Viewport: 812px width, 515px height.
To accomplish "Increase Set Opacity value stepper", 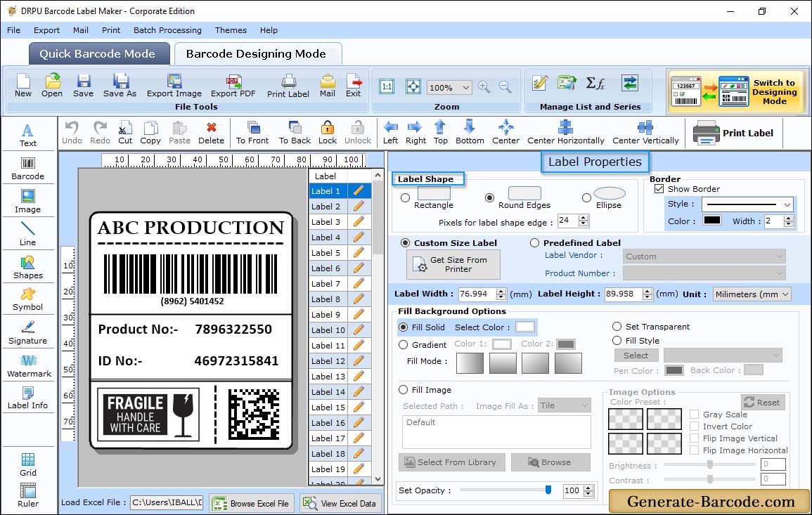I will (588, 488).
